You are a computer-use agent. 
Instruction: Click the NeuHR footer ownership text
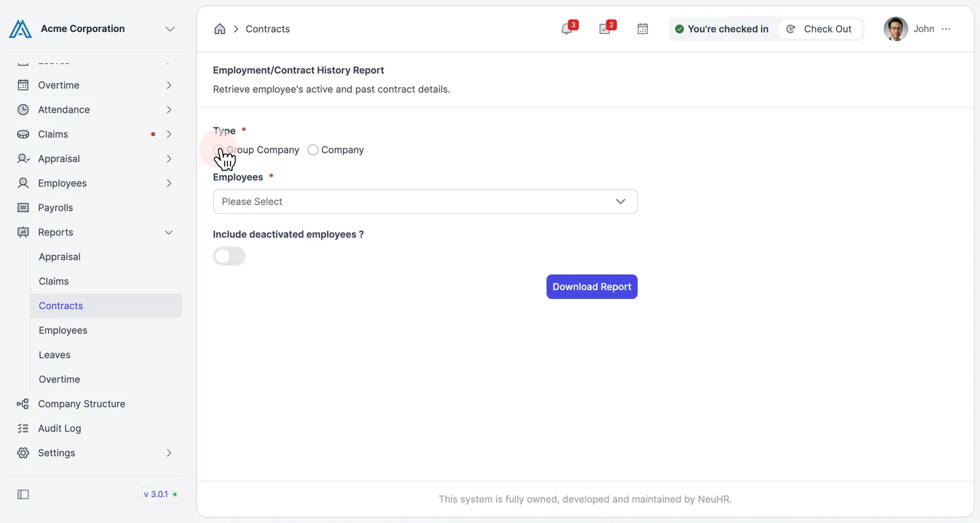pyautogui.click(x=585, y=499)
